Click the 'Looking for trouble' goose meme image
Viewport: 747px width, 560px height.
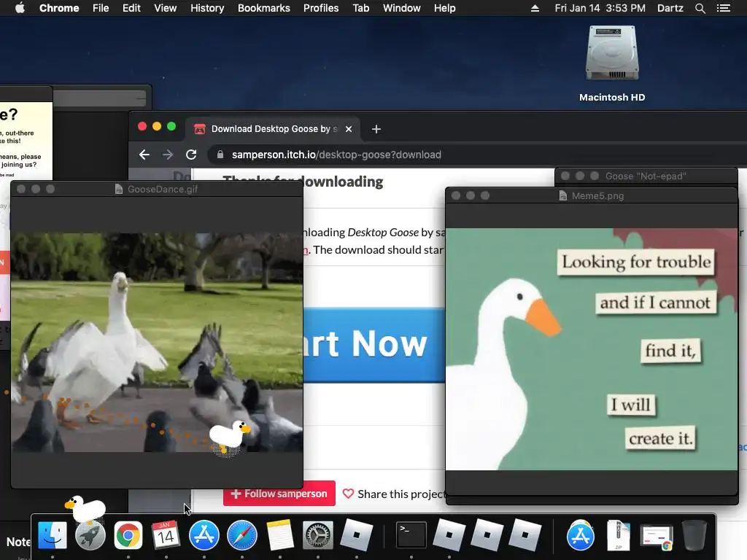pyautogui.click(x=592, y=349)
